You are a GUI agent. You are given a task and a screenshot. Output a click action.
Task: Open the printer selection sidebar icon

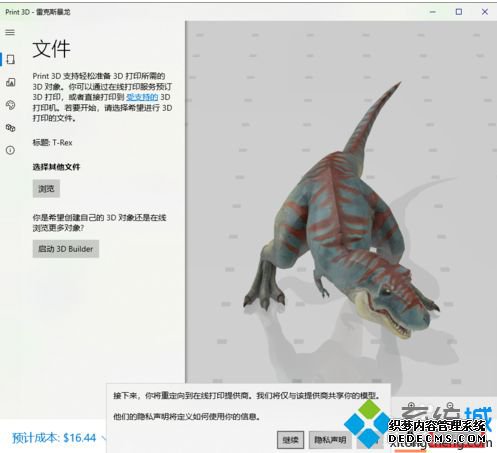coord(11,128)
